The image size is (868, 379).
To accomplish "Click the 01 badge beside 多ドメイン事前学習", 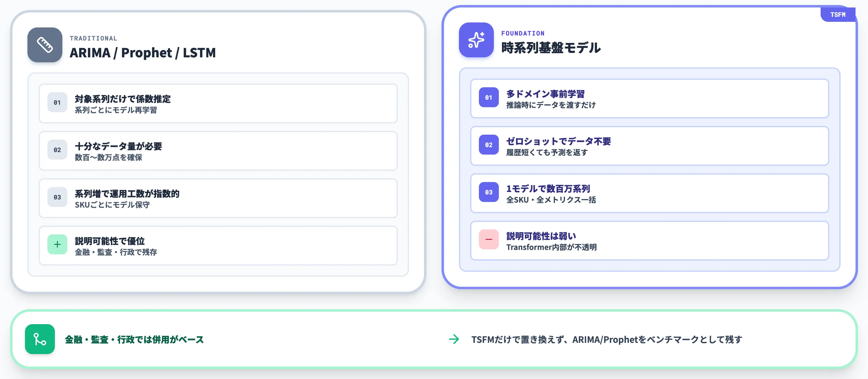I will pyautogui.click(x=489, y=97).
